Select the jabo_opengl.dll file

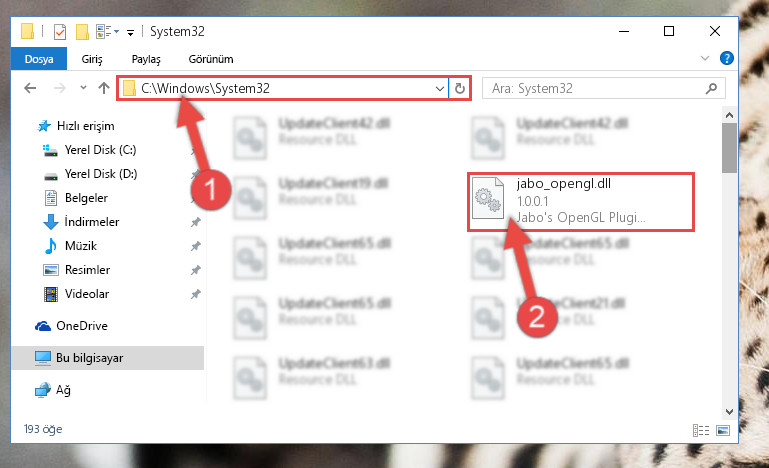pyautogui.click(x=581, y=201)
